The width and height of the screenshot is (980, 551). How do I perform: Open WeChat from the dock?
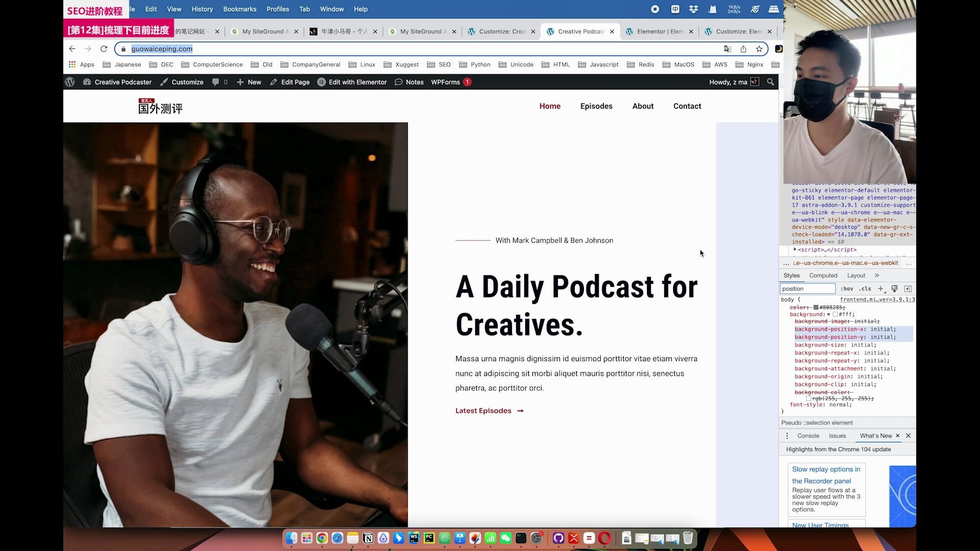tap(506, 538)
